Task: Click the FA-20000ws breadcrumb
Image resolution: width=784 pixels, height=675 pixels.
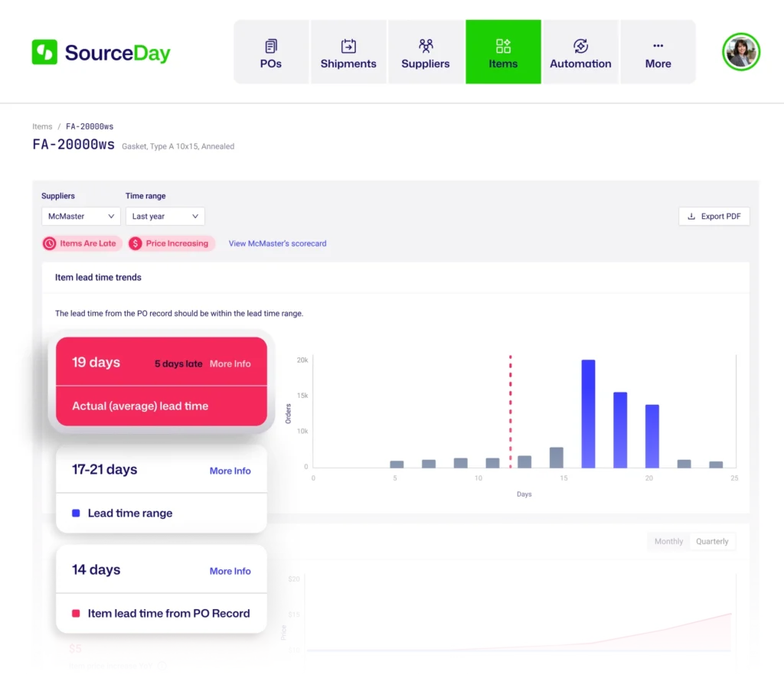Action: tap(90, 126)
